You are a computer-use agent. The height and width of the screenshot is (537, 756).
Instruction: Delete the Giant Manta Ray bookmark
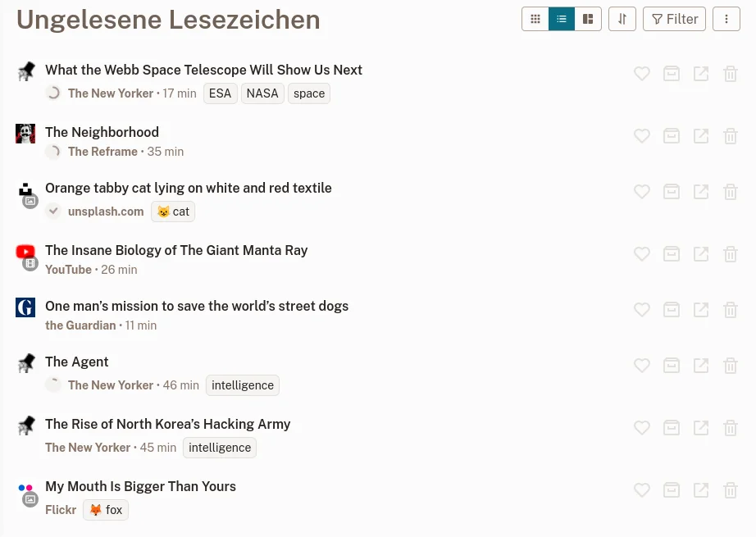click(x=731, y=254)
